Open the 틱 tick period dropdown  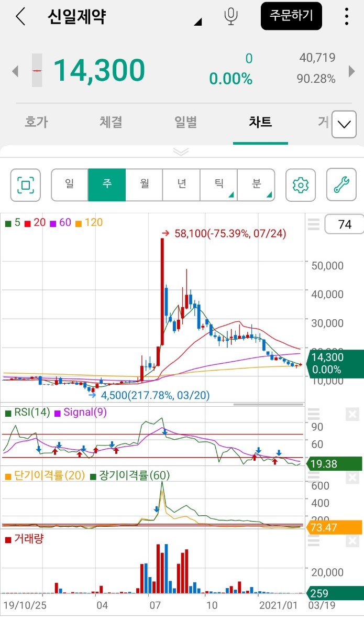(218, 185)
